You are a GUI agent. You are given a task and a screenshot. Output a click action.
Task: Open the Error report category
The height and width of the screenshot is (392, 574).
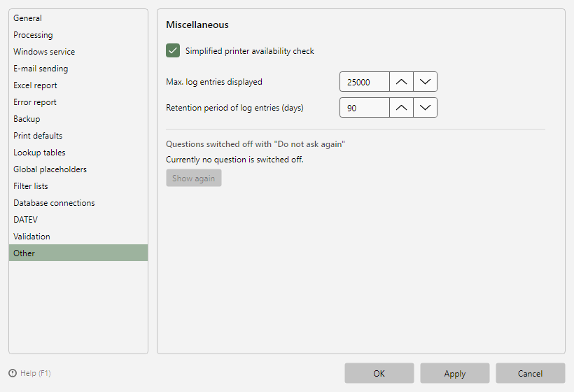[x=78, y=102]
